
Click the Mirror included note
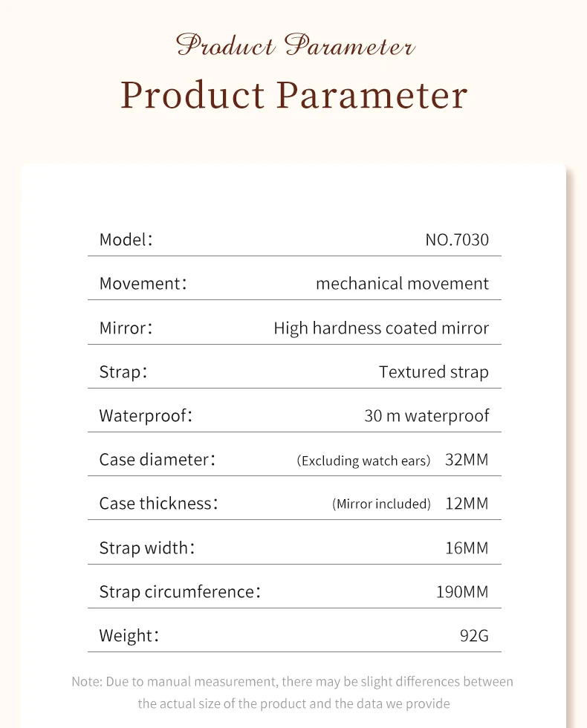coord(381,504)
